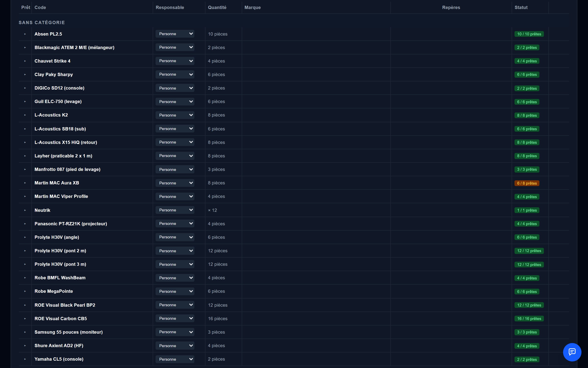Select the Guil ELC-750 (levage) item
This screenshot has height=368, width=588.
(58, 101)
